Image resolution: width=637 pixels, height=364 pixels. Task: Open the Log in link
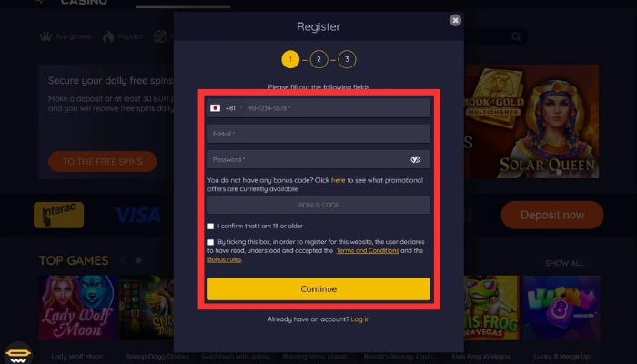pos(360,319)
